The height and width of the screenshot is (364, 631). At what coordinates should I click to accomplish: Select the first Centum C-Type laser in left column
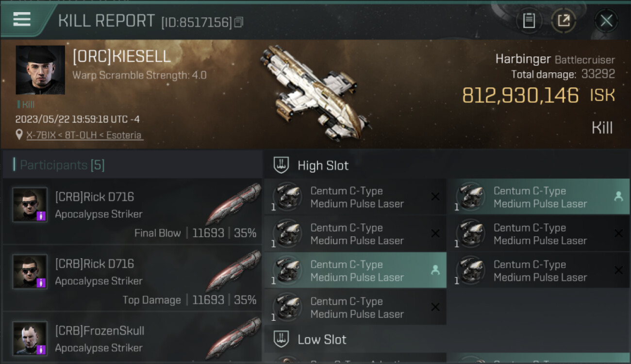356,197
